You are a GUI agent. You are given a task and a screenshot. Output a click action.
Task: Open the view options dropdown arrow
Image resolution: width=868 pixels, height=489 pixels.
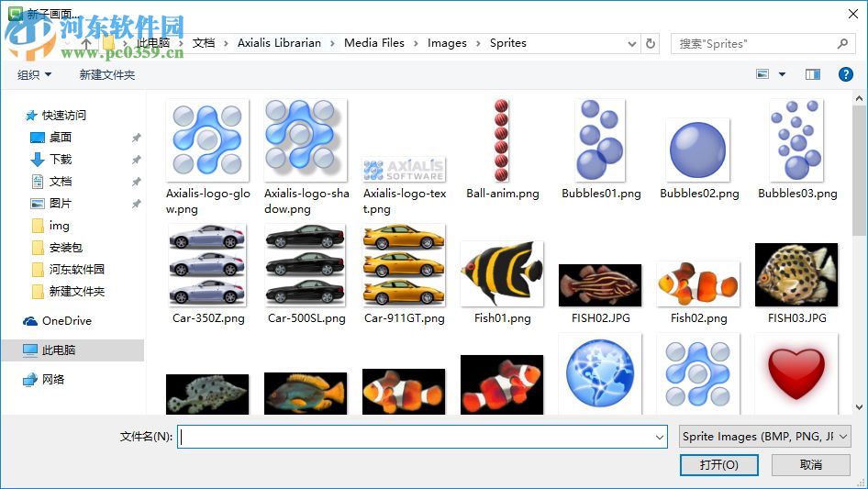[782, 74]
